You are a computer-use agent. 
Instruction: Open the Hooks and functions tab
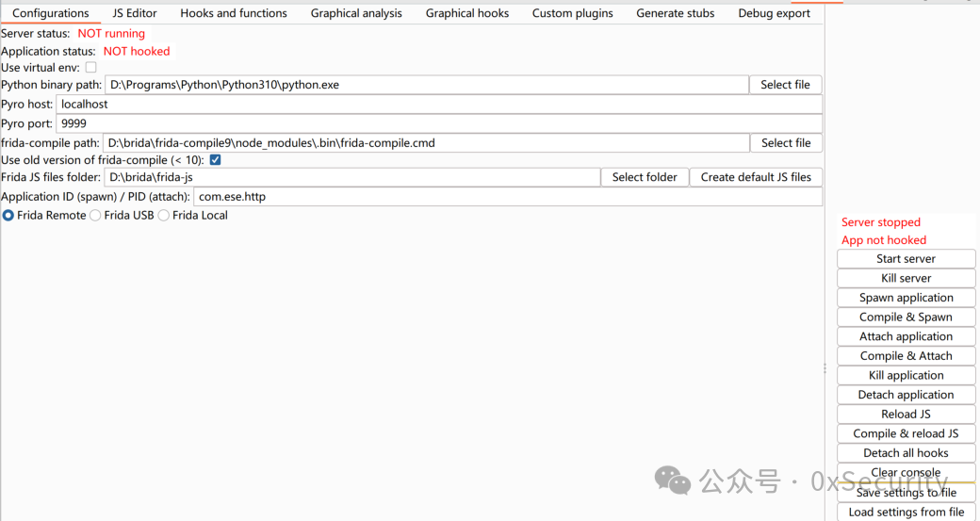click(x=234, y=13)
